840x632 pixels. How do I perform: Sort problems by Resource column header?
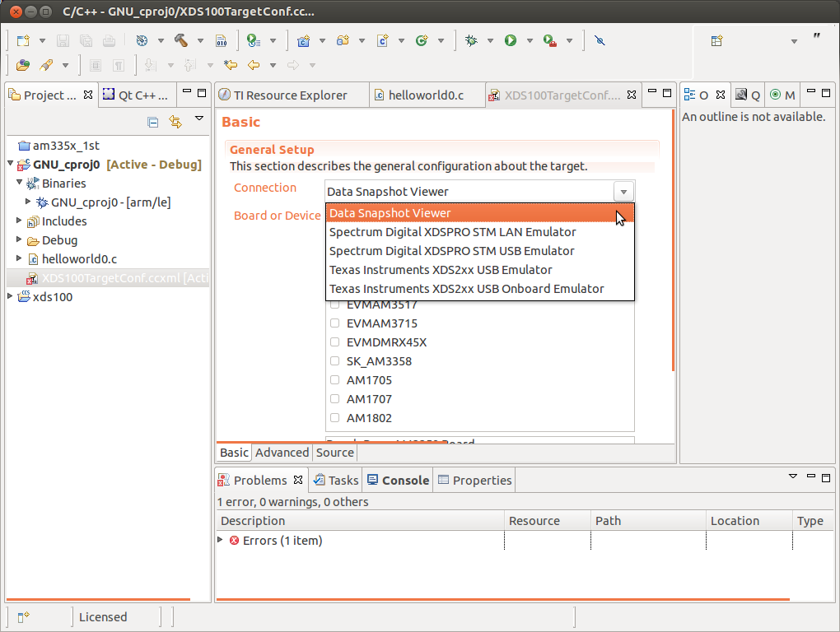(x=548, y=521)
